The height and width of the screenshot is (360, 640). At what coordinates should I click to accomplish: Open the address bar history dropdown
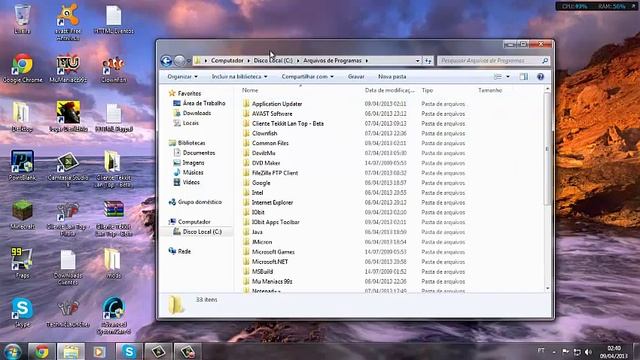point(417,60)
